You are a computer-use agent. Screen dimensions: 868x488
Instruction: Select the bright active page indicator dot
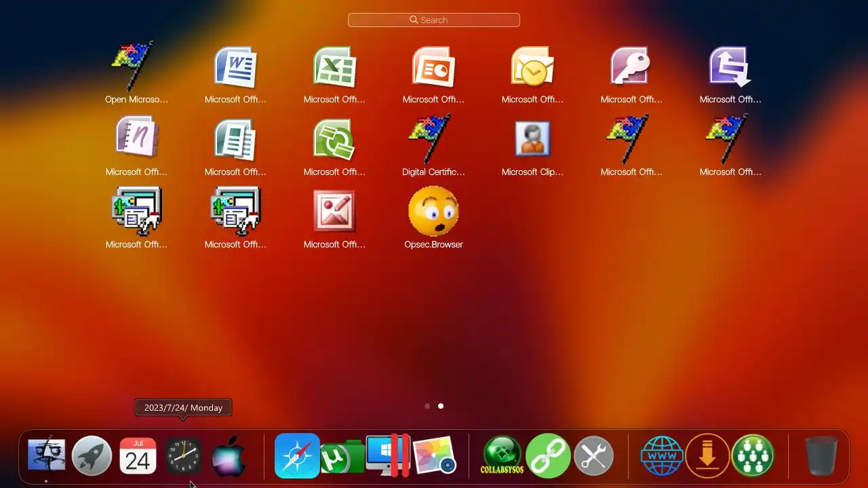pos(441,406)
